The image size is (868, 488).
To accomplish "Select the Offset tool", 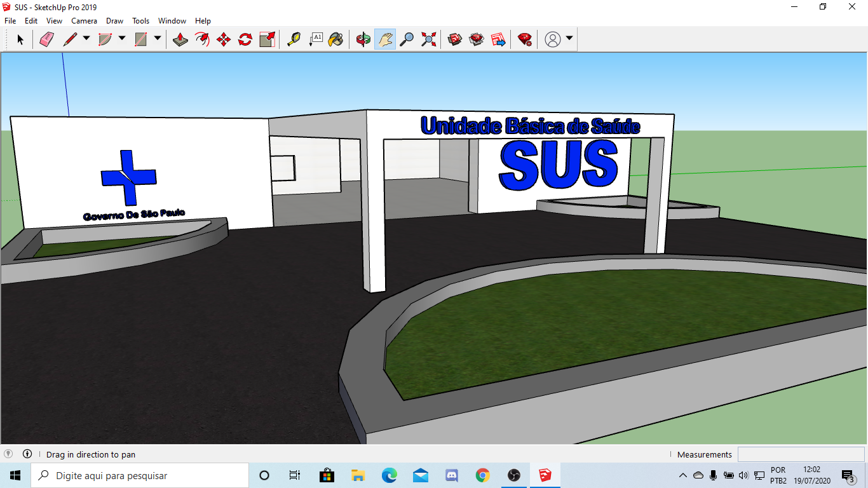I will pos(202,39).
